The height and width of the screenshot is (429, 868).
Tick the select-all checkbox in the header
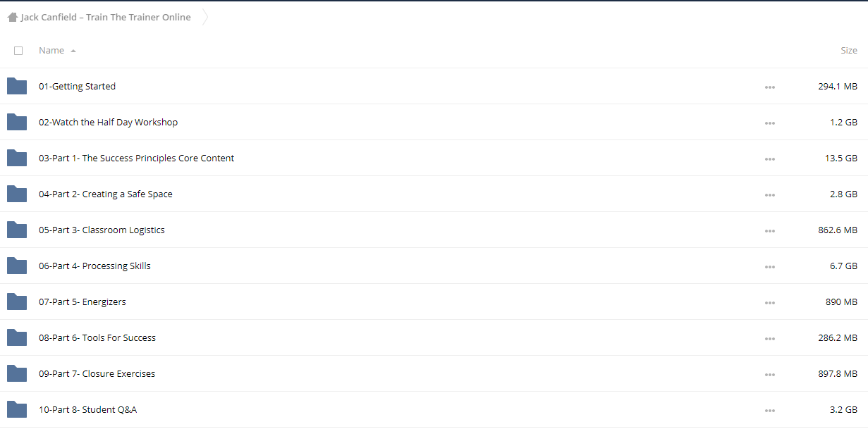point(18,51)
